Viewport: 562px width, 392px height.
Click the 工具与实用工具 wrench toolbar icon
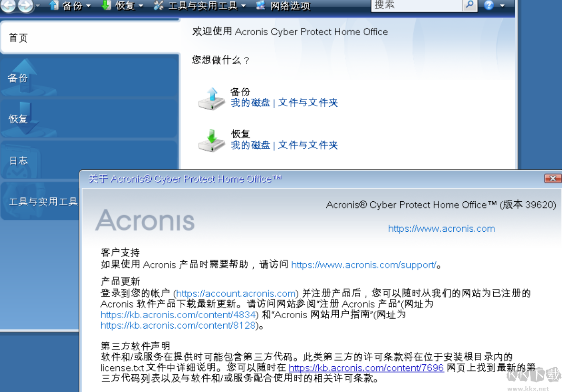tap(158, 6)
